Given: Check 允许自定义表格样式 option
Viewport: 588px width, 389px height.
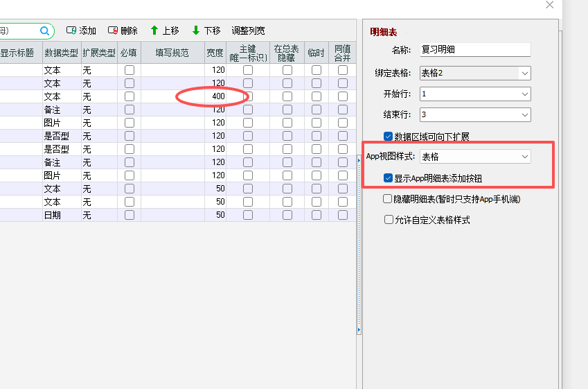Looking at the screenshot, I should click(x=388, y=220).
